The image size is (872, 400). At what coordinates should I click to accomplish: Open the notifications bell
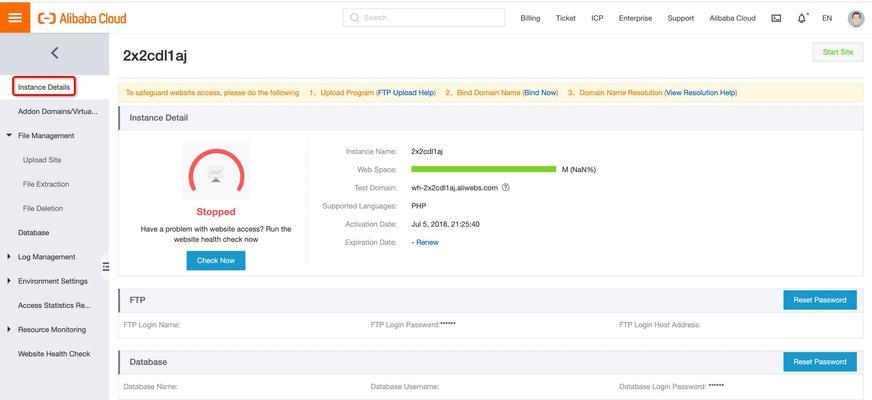click(x=801, y=18)
